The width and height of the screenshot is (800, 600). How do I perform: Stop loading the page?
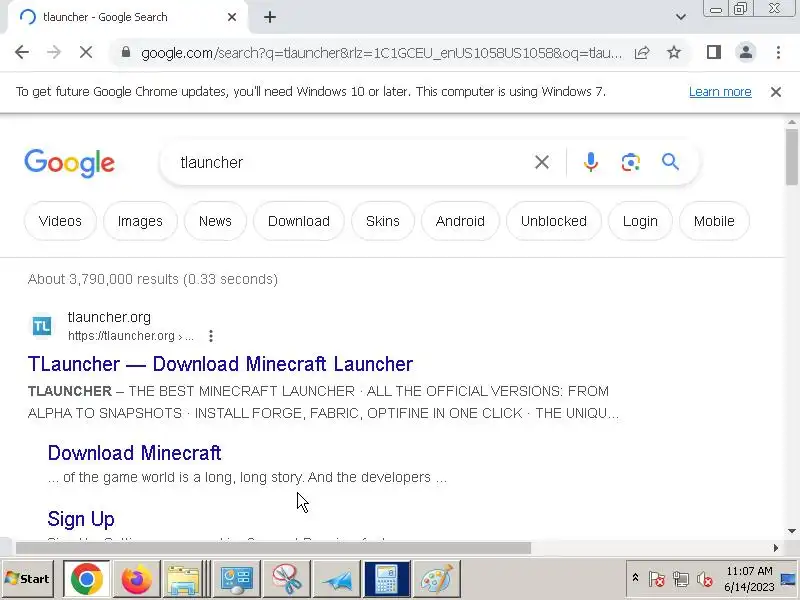click(x=86, y=52)
